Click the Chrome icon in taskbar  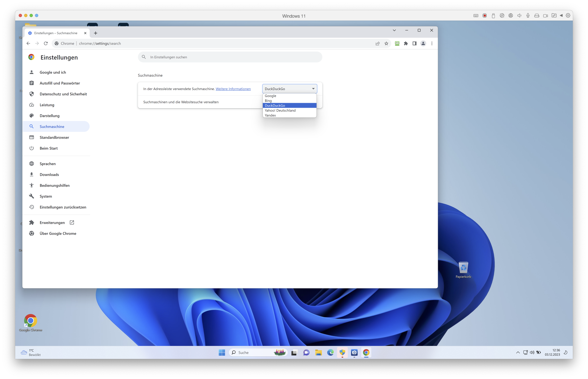[x=366, y=352]
